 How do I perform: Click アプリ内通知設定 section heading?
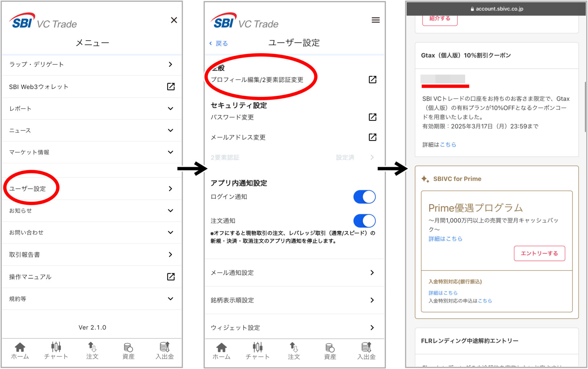[239, 183]
